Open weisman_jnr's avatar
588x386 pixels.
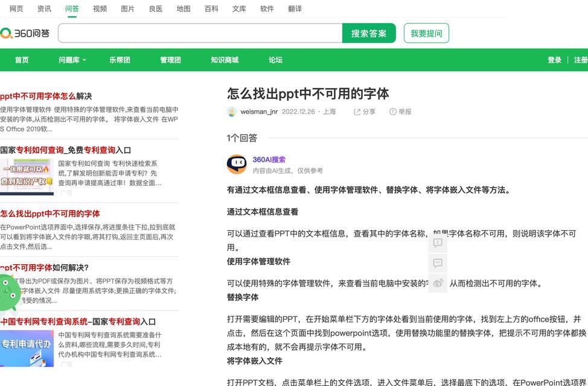point(232,112)
